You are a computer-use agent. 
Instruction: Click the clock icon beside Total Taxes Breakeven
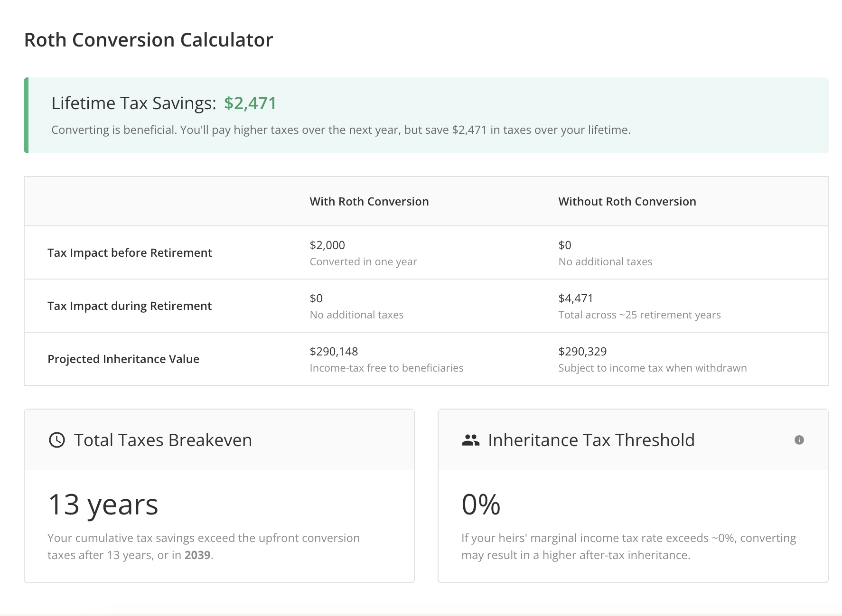tap(57, 440)
